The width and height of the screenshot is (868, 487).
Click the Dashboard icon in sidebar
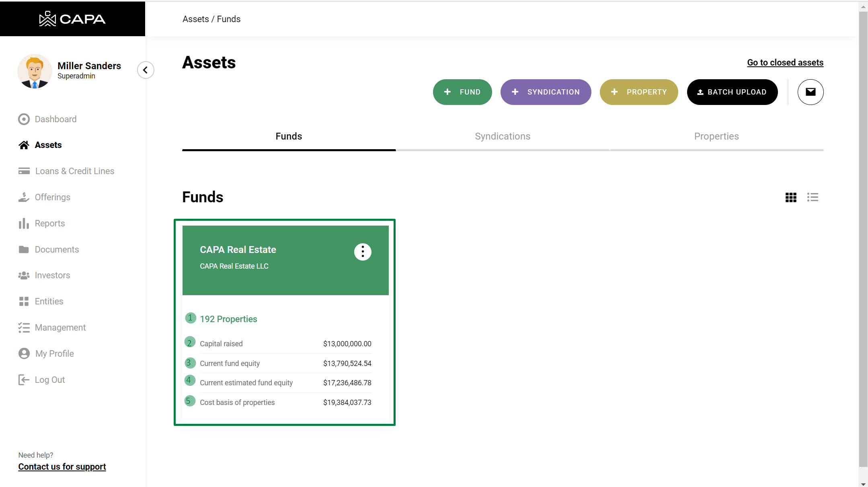(24, 119)
